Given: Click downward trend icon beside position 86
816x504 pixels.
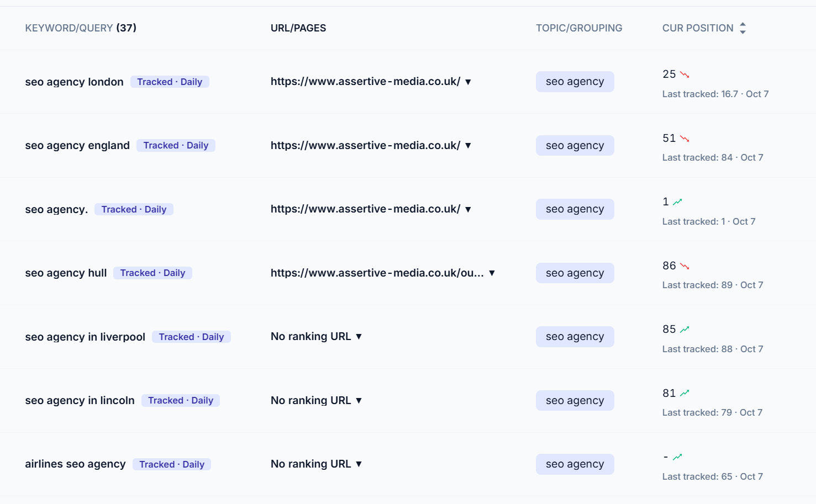Looking at the screenshot, I should tap(685, 266).
